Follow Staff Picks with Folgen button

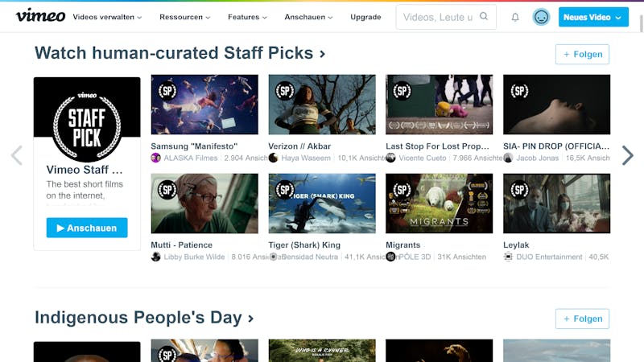[582, 54]
